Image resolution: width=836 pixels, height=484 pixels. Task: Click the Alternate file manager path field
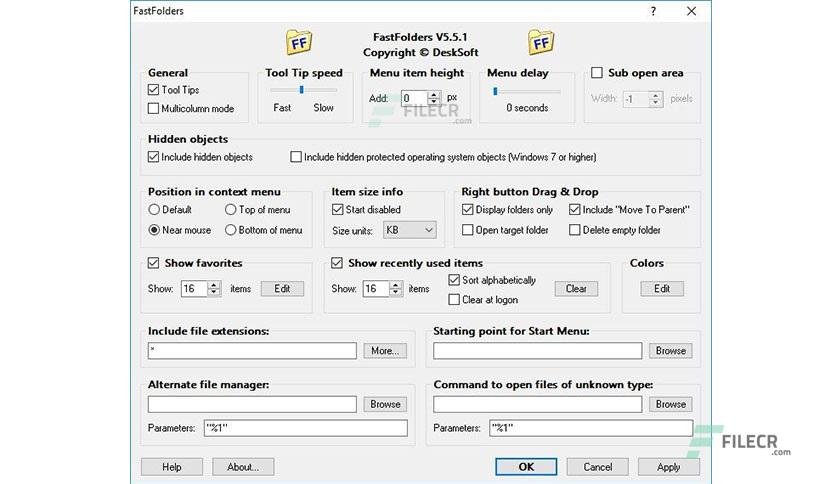point(252,404)
